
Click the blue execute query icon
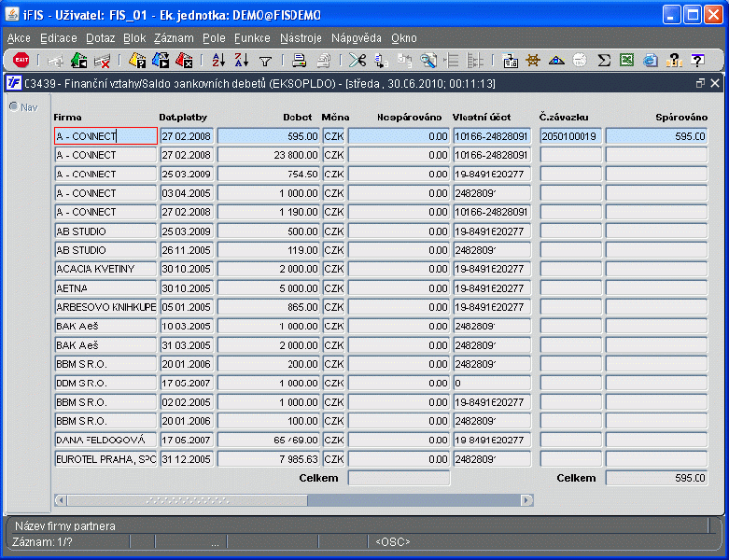161,61
